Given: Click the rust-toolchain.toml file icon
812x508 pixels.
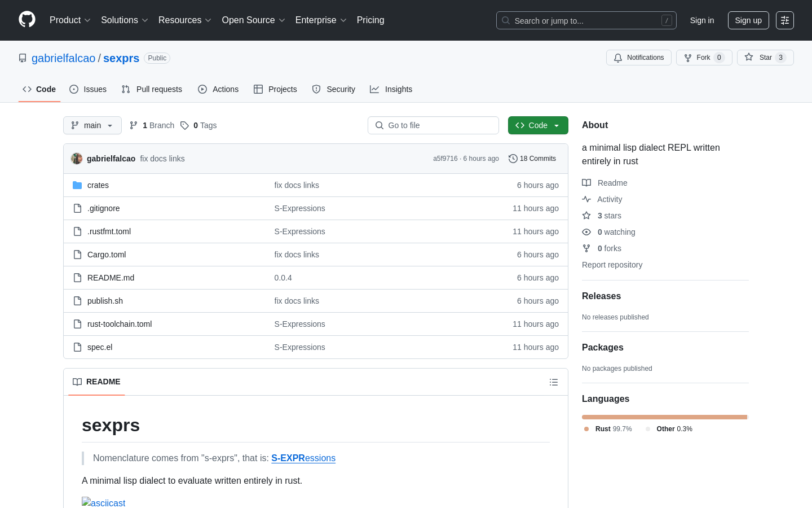Looking at the screenshot, I should click(77, 324).
